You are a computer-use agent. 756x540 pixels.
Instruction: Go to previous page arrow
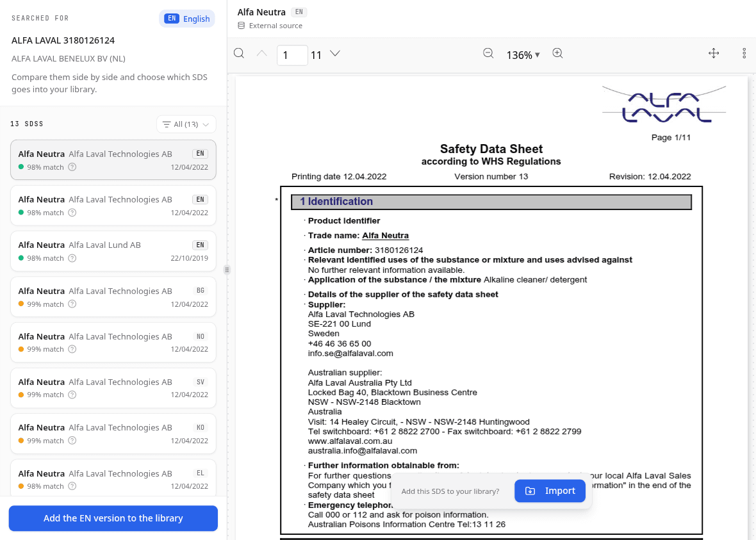click(x=262, y=54)
